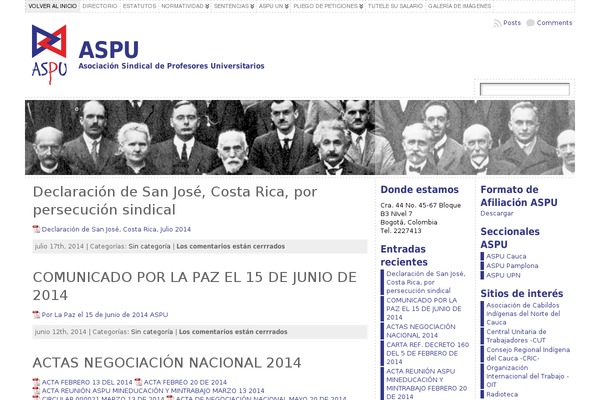Click PDF icon beside Declaración de San José link
600x400 pixels.
tap(36, 229)
